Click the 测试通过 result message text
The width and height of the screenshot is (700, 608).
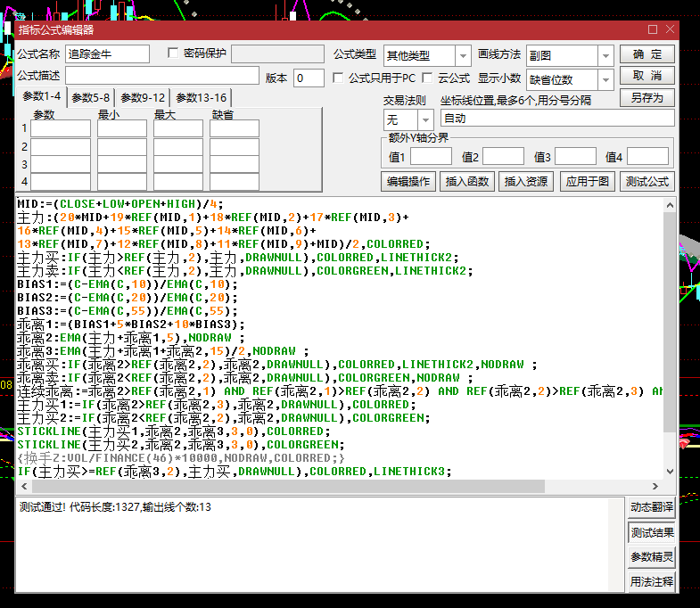click(x=115, y=507)
